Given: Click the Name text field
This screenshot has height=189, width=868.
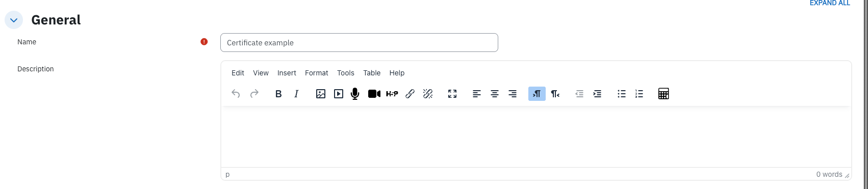Looking at the screenshot, I should point(359,43).
